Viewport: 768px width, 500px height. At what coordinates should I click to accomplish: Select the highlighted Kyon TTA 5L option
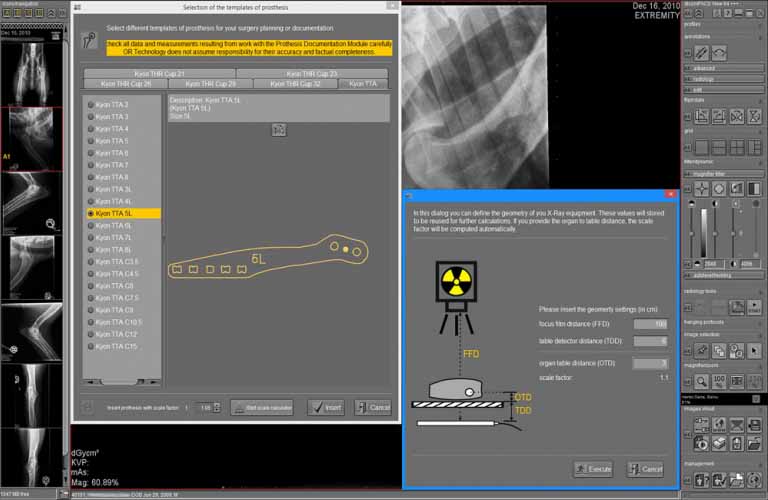(x=123, y=214)
